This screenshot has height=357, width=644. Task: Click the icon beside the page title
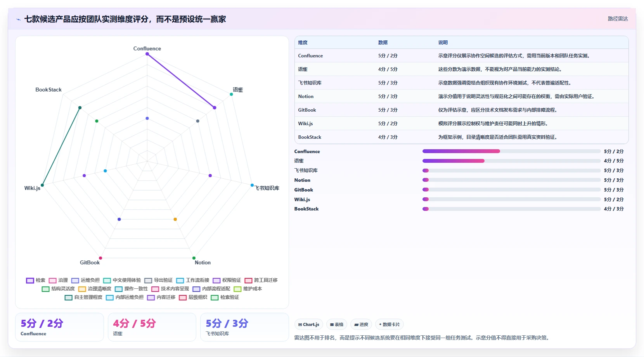click(18, 19)
